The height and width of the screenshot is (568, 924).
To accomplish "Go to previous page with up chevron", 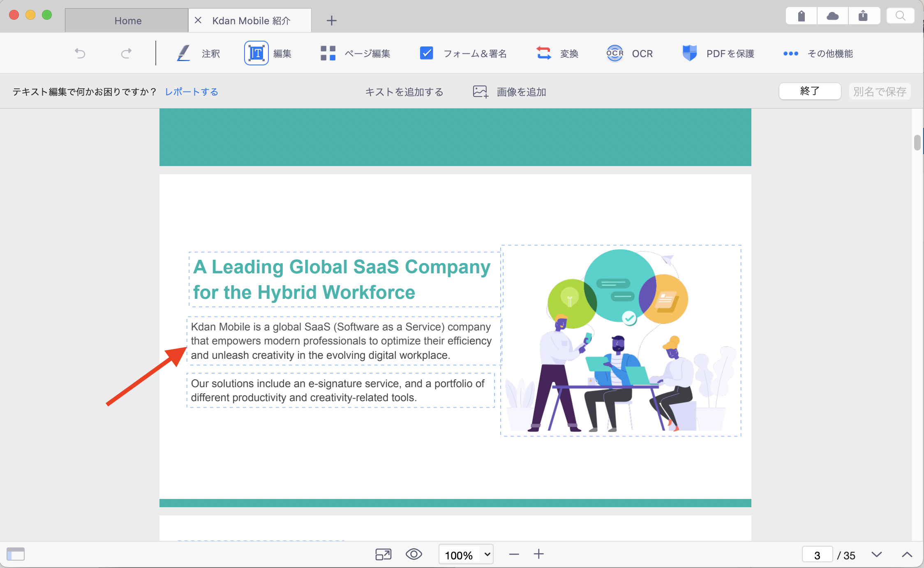I will 907,555.
